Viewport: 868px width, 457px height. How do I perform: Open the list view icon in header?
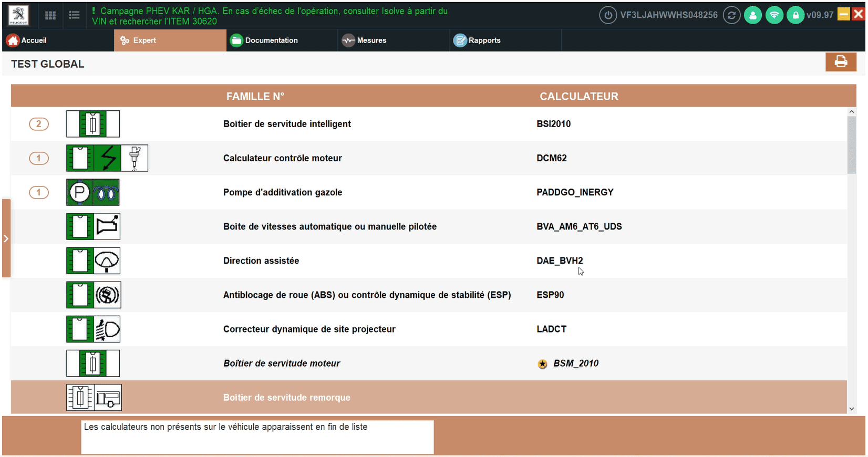75,15
